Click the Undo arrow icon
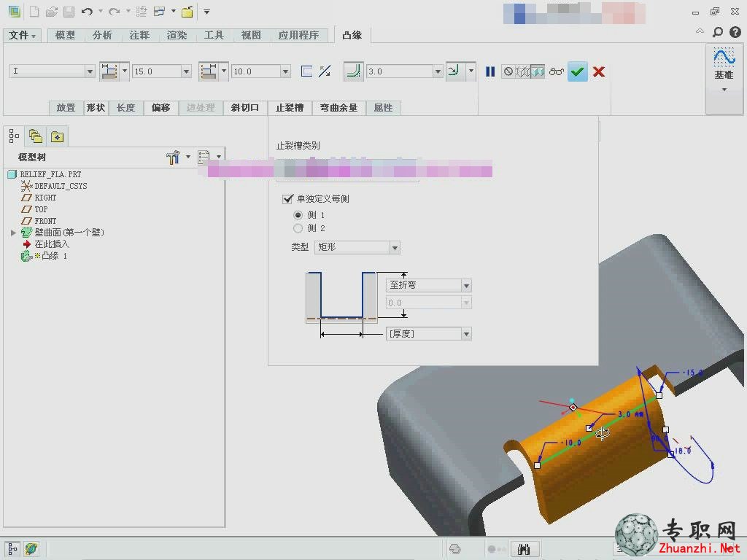This screenshot has height=560, width=747. pos(87,12)
